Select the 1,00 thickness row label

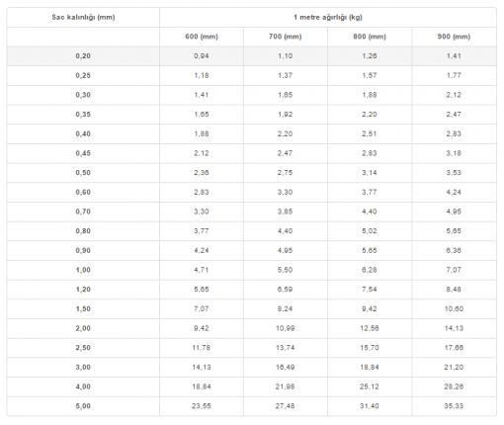(83, 270)
